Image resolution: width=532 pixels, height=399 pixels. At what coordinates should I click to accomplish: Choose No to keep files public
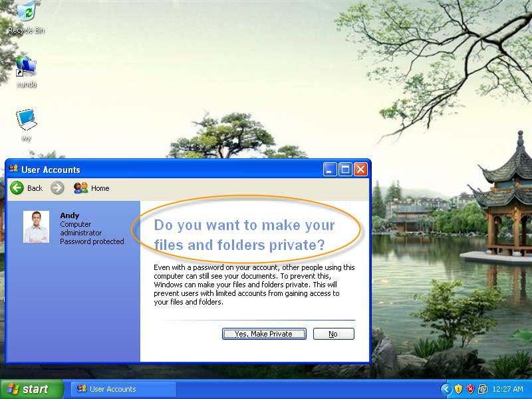pyautogui.click(x=334, y=334)
